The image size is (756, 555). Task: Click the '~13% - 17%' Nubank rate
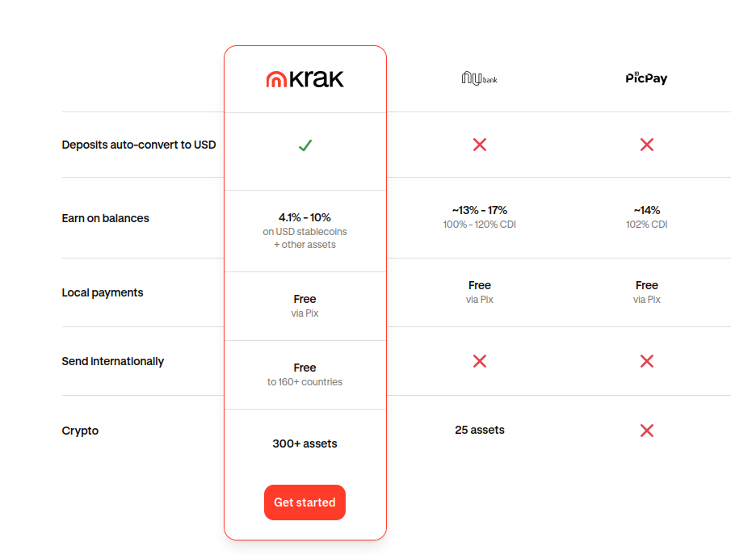click(480, 210)
